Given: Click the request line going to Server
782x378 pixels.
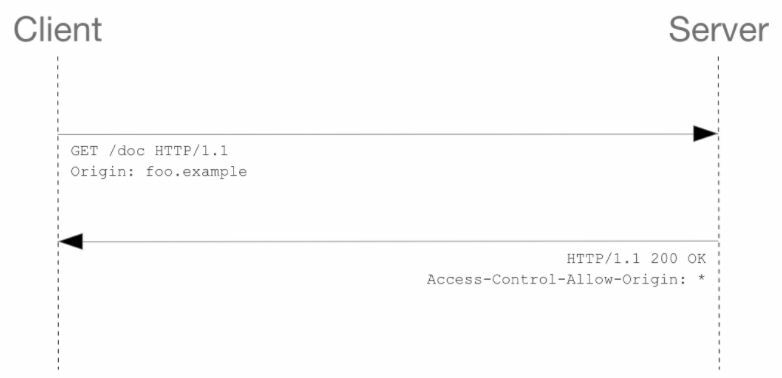Looking at the screenshot, I should pos(376,134).
